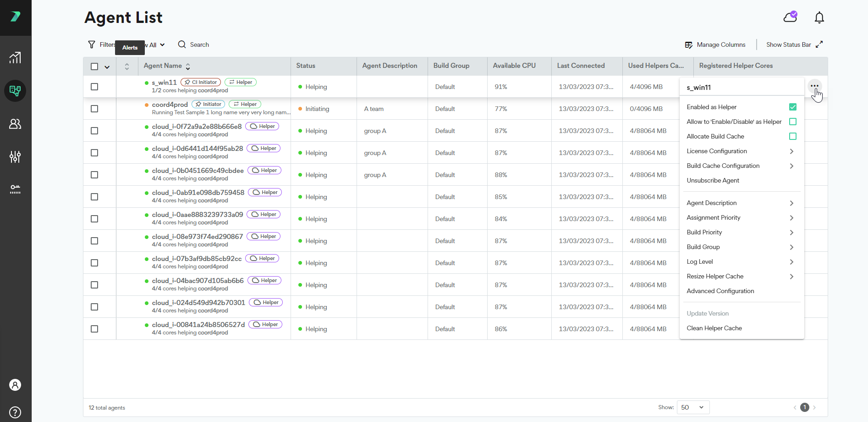Select the coord4prod row checkbox
Image resolution: width=868 pixels, height=422 pixels.
click(94, 109)
